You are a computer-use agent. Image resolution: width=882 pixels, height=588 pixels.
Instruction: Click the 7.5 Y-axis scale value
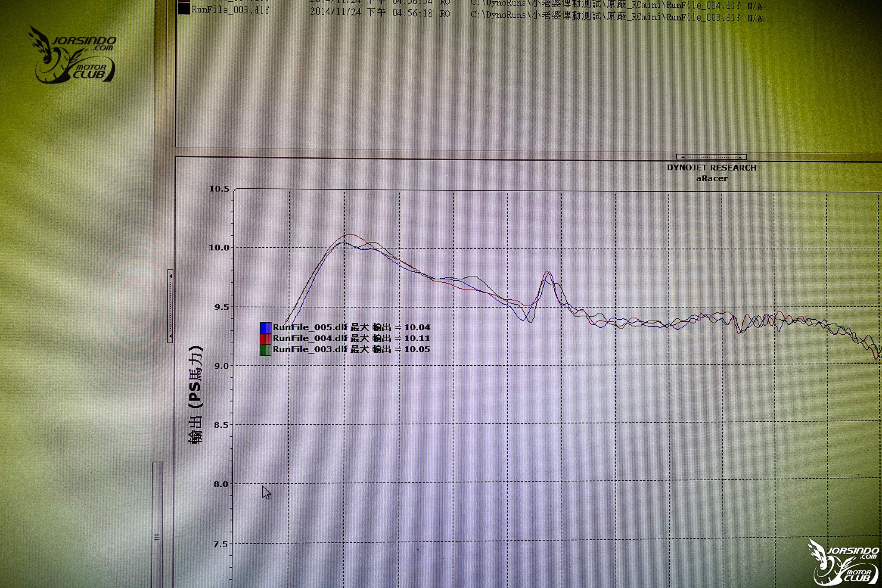[220, 544]
